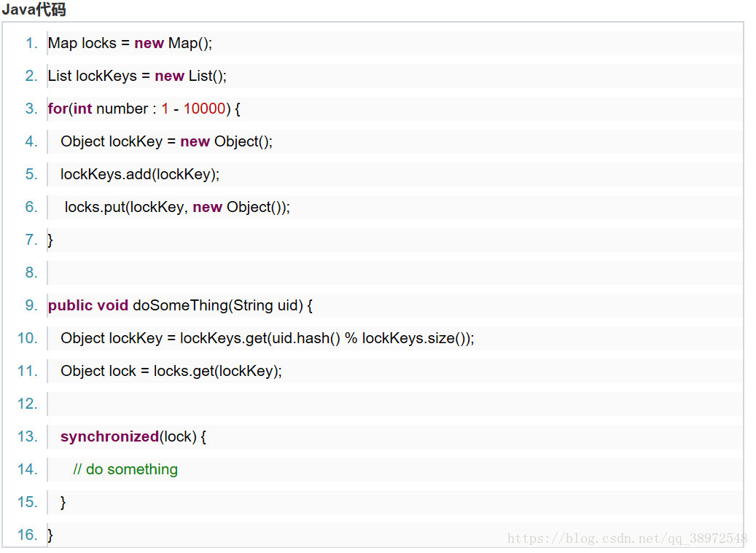Click 'uid.hash()' expression on line 10
The height and width of the screenshot is (553, 756).
(306, 338)
